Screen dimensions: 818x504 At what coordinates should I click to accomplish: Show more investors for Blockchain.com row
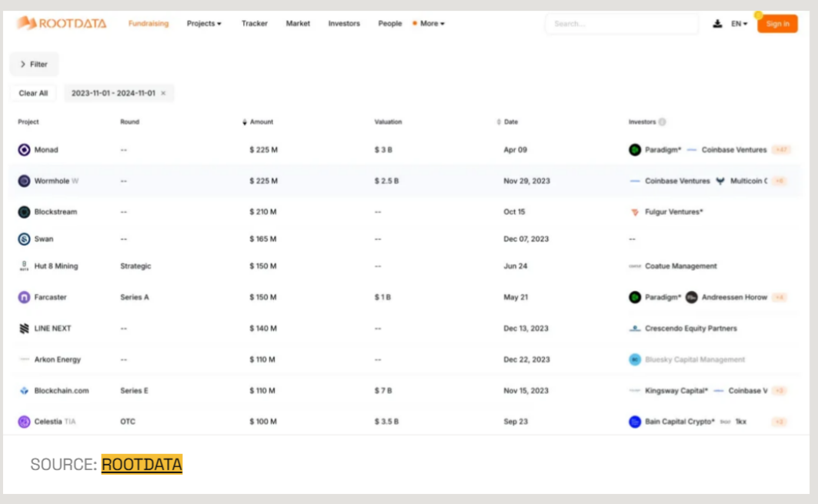(780, 390)
